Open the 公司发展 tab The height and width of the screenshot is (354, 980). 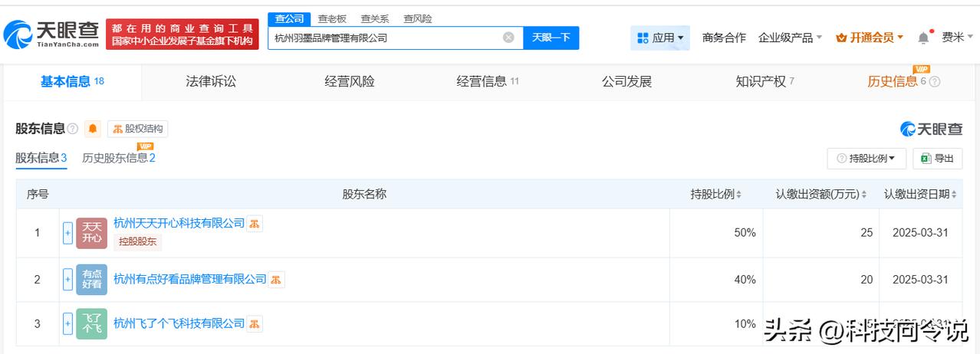626,82
